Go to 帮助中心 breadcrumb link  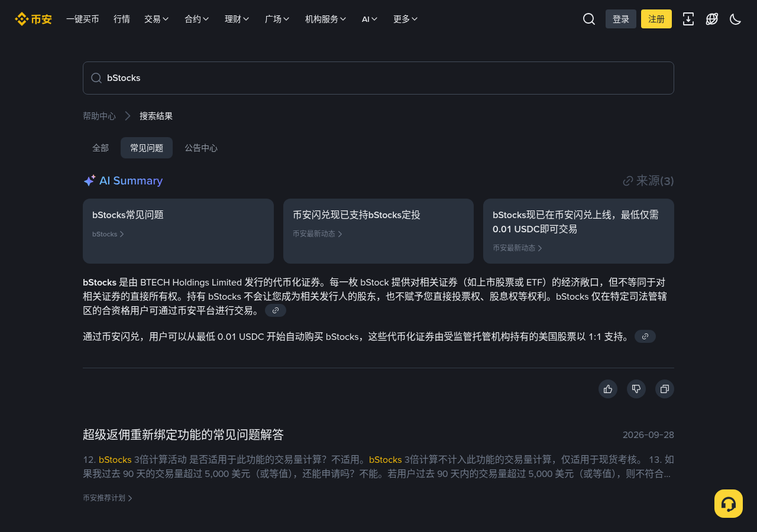point(99,116)
